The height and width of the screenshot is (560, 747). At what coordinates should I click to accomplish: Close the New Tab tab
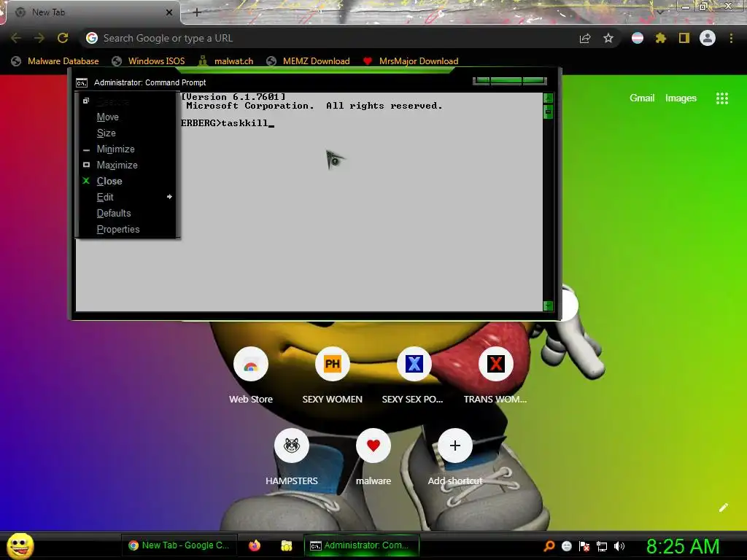169,12
